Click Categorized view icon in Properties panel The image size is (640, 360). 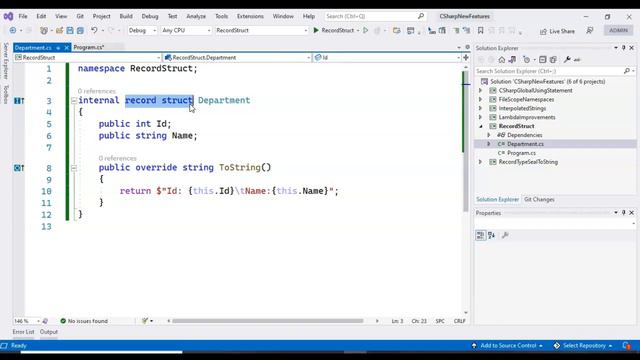[x=480, y=235]
